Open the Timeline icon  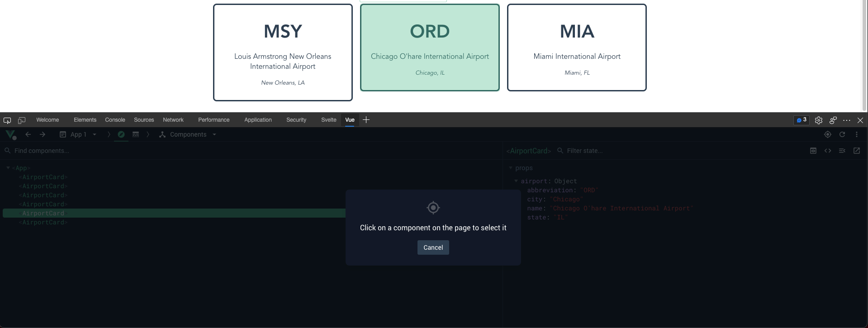(x=136, y=134)
